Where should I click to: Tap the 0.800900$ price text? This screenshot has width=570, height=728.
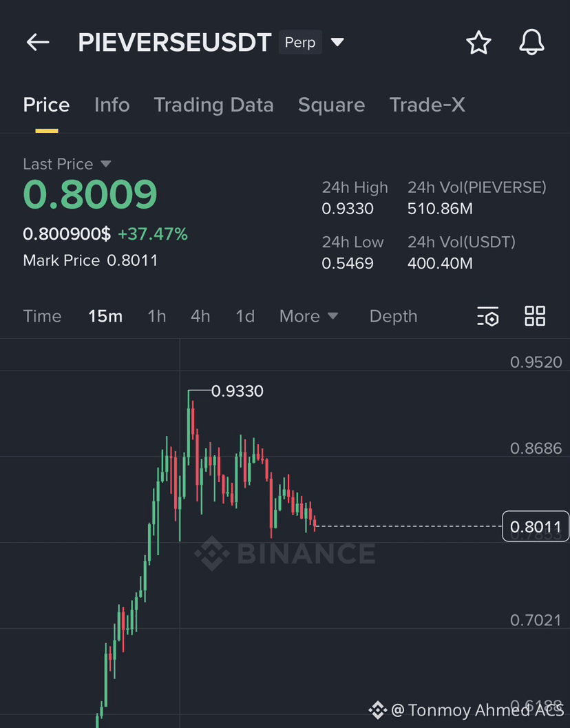coord(67,234)
